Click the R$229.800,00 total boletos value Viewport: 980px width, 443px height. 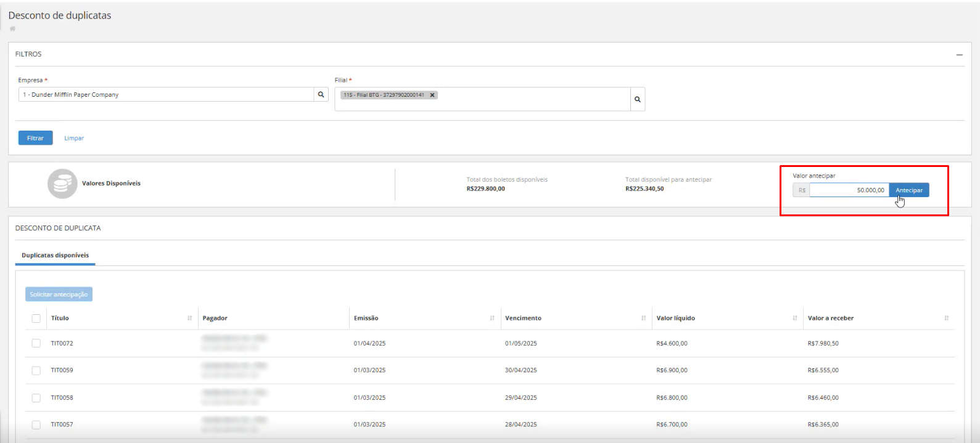click(485, 189)
